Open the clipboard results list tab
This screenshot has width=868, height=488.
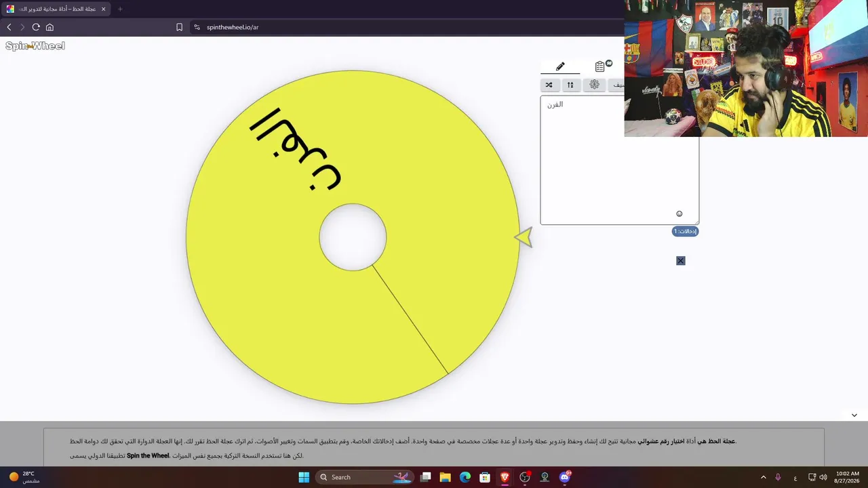(x=600, y=66)
